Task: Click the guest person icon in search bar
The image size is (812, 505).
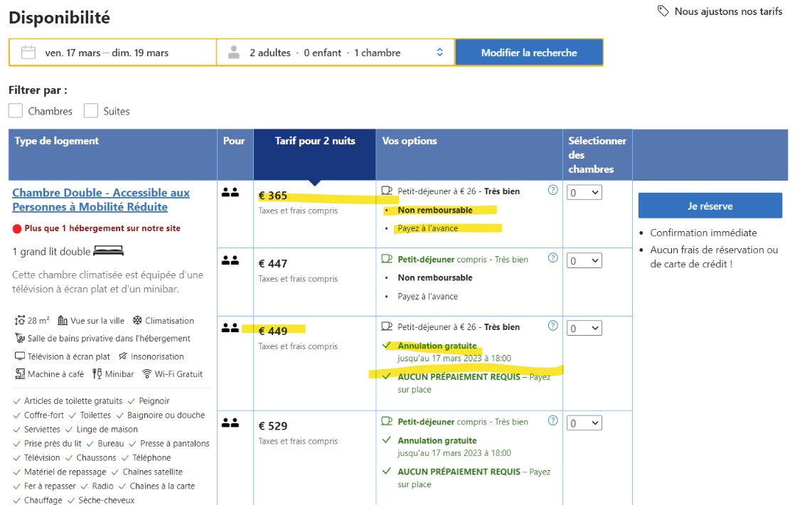Action: (234, 53)
